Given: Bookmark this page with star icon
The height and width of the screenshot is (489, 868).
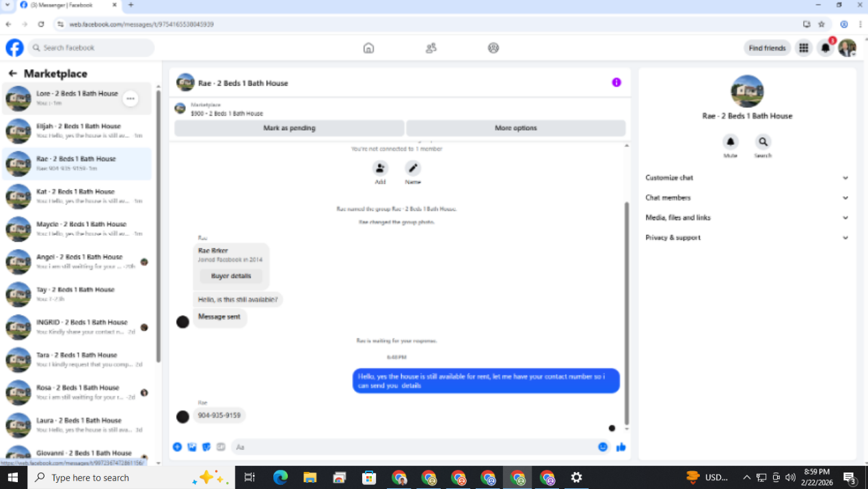Looking at the screenshot, I should click(822, 24).
